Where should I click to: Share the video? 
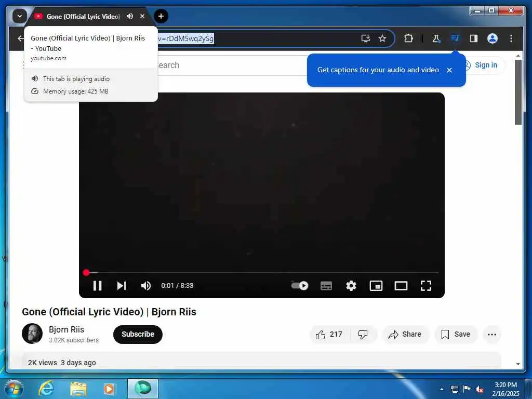[x=405, y=334]
